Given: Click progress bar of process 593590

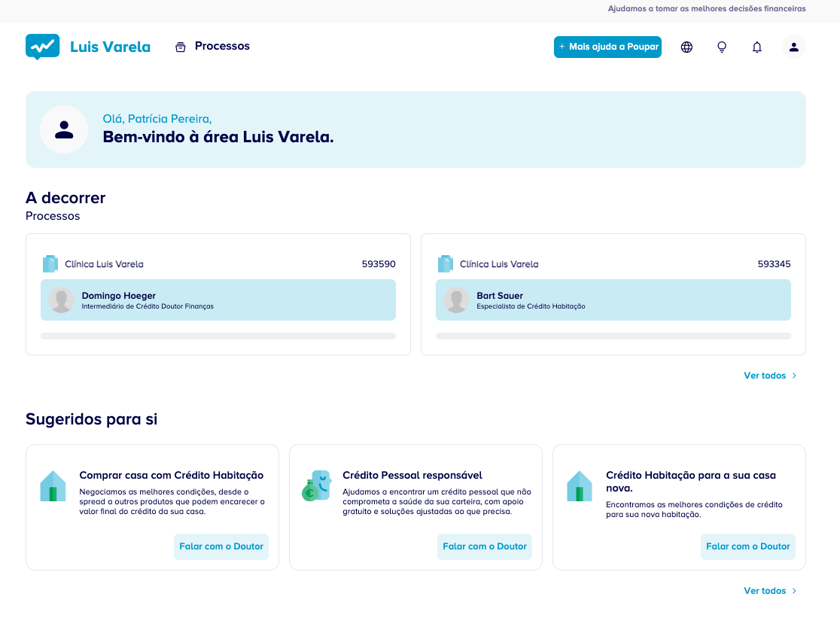Looking at the screenshot, I should point(218,336).
